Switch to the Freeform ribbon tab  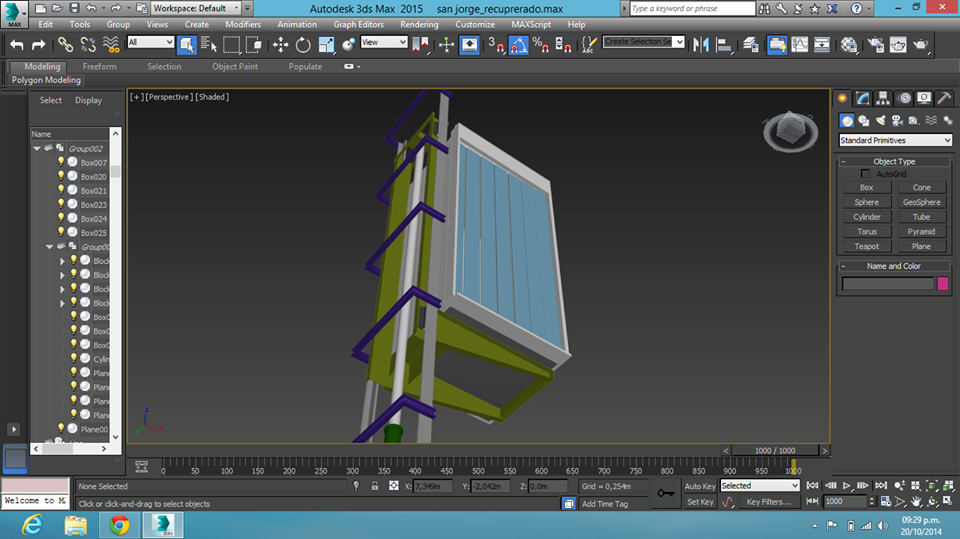(99, 67)
